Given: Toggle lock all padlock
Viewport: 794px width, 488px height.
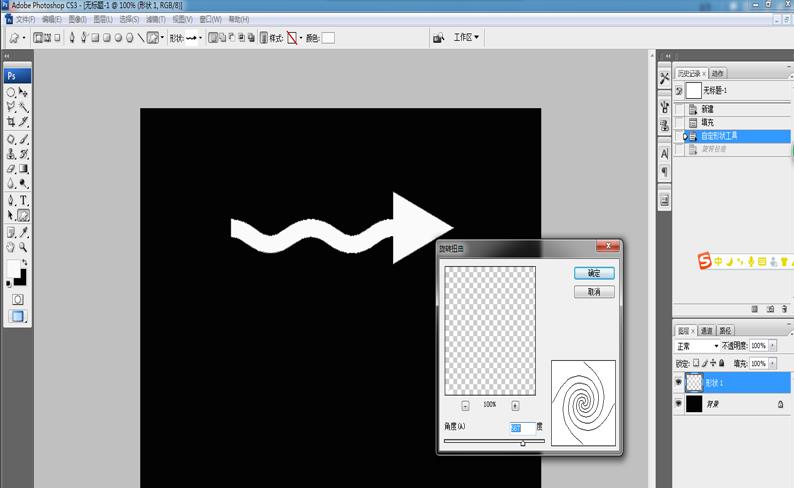Looking at the screenshot, I should pyautogui.click(x=722, y=363).
